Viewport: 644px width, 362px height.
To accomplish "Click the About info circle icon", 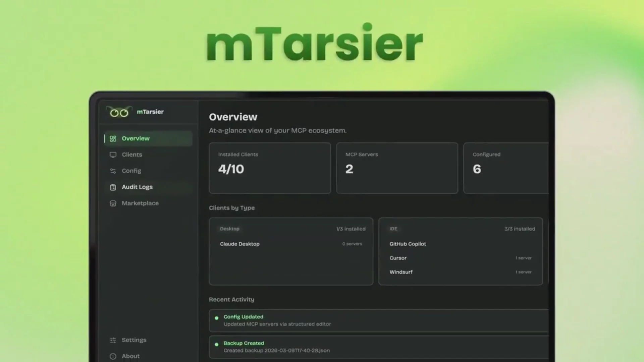I will [113, 356].
